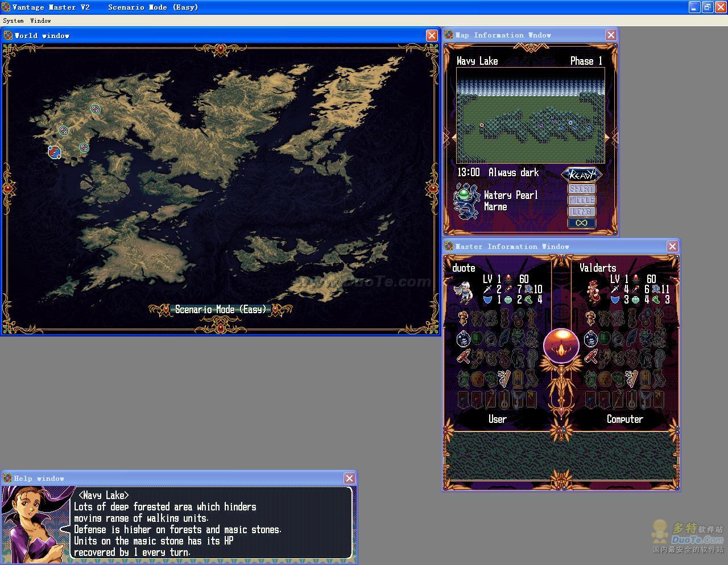Click duote's blue shield defense stat icon
This screenshot has width=728, height=565.
click(487, 300)
